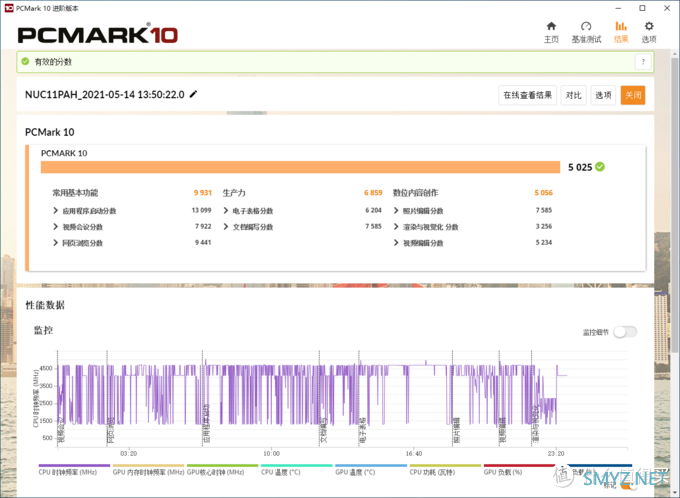Screen dimensions: 680x498
Task: Click the PCMark 10 title bar app icon
Action: point(9,8)
